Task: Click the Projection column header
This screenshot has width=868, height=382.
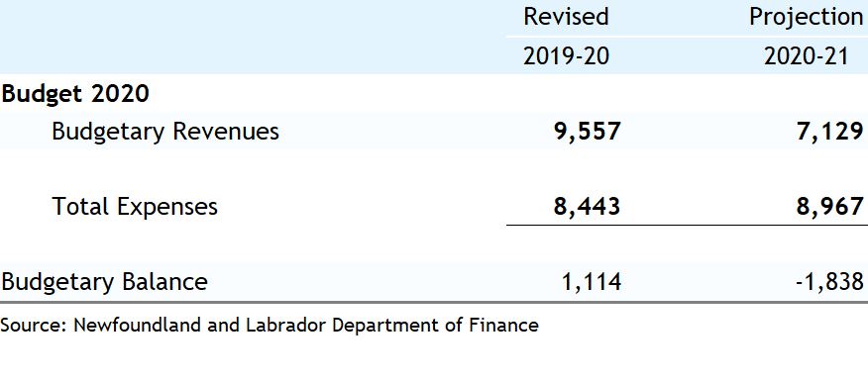Action: coord(806,18)
